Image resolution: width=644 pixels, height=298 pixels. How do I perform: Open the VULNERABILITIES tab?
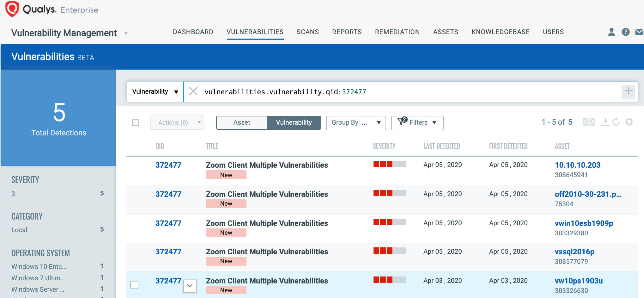255,32
